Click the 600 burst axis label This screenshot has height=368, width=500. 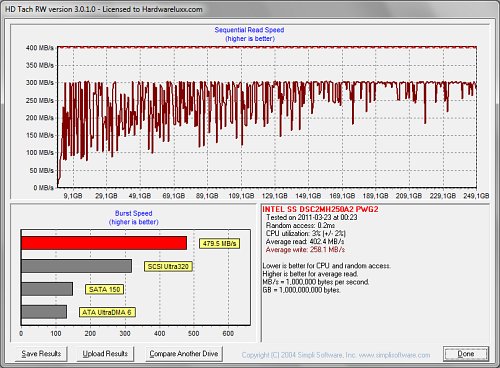coord(228,333)
